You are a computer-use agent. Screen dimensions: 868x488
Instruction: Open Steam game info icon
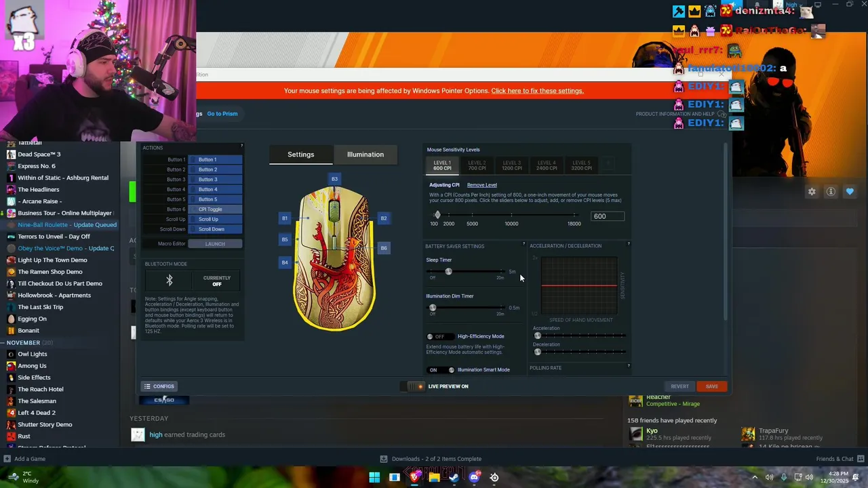[x=831, y=192]
